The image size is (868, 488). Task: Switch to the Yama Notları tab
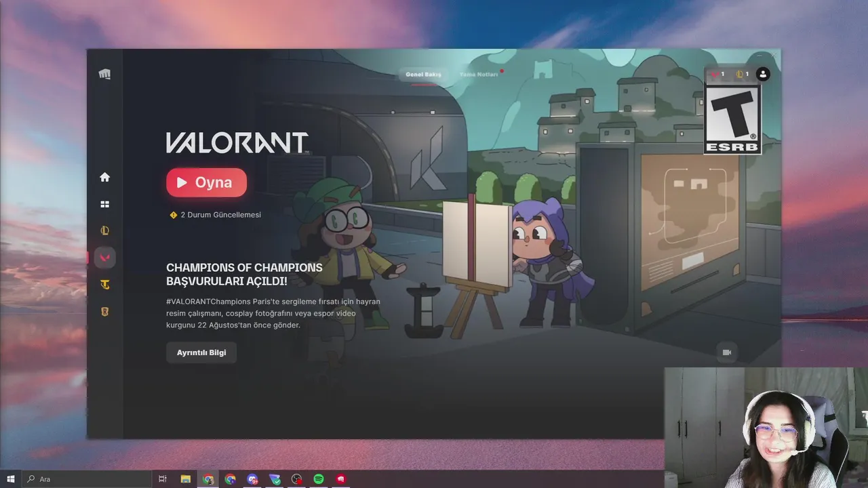coord(479,74)
